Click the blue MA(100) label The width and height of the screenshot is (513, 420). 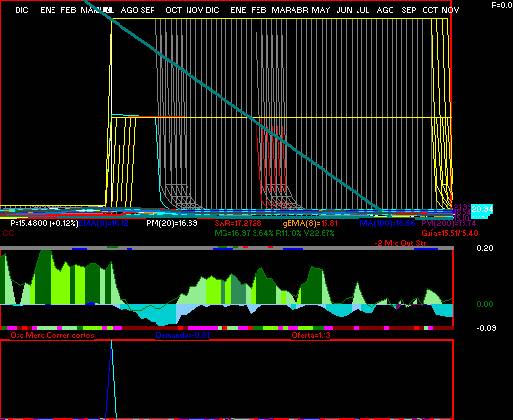click(x=387, y=223)
